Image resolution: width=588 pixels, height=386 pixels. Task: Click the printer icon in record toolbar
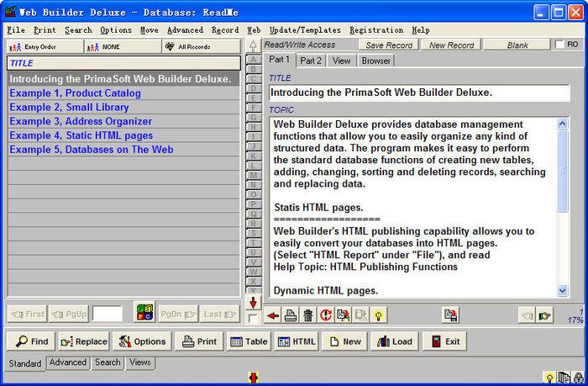[x=291, y=315]
